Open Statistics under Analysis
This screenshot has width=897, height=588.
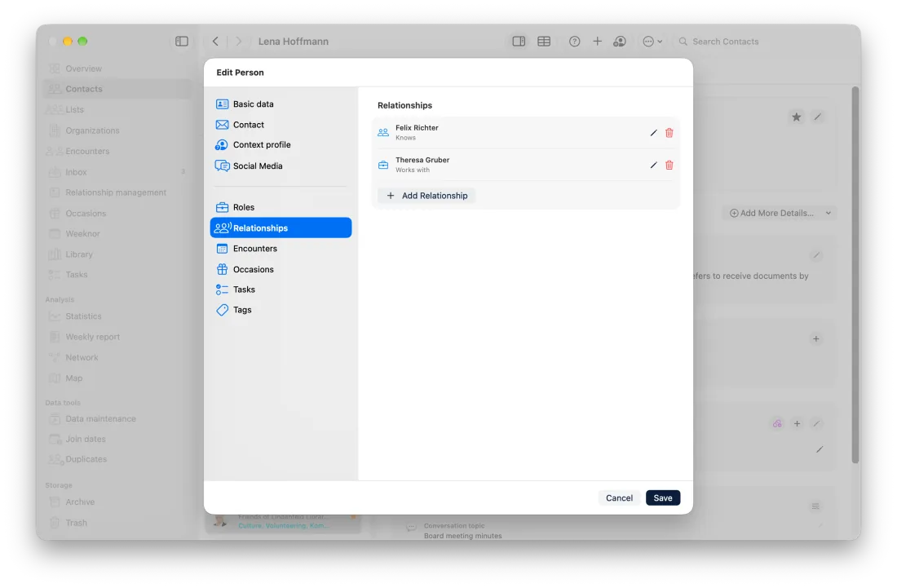pyautogui.click(x=118, y=316)
